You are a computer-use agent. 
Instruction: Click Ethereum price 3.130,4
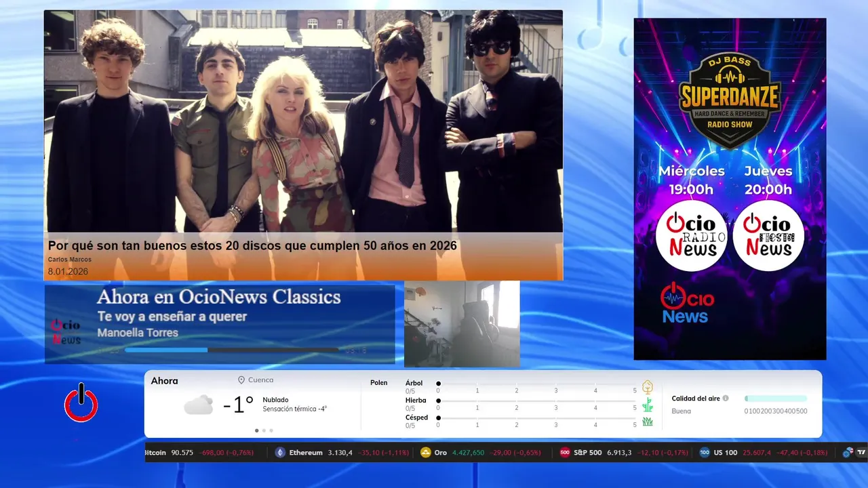(340, 453)
